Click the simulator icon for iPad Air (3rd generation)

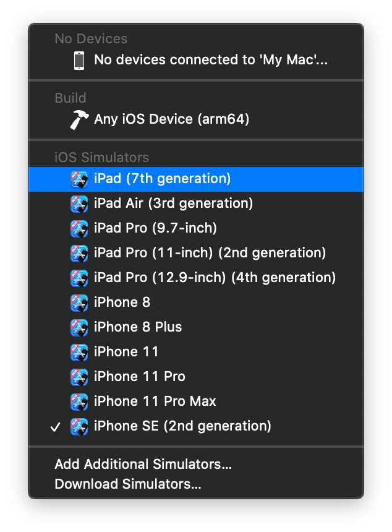click(79, 204)
